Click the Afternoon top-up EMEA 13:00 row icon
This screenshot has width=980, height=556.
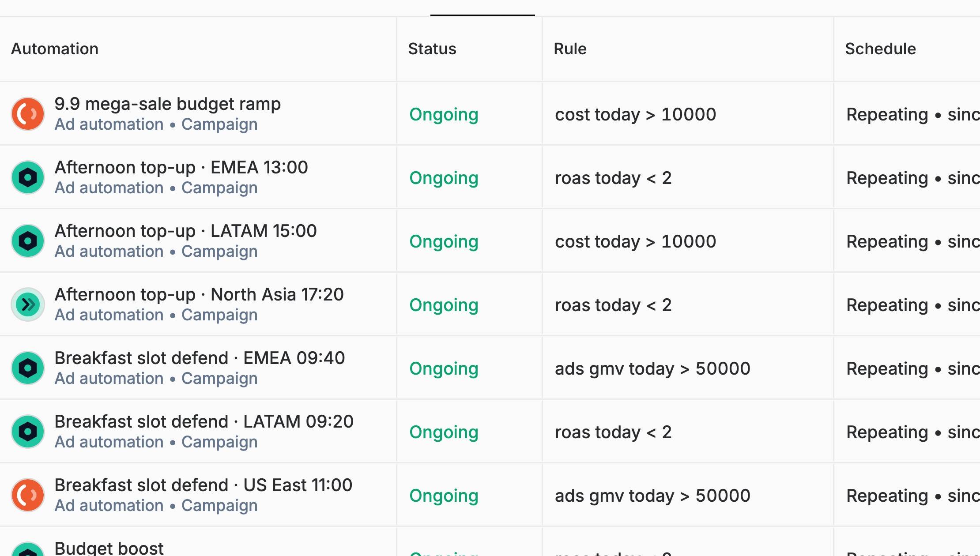pyautogui.click(x=28, y=177)
